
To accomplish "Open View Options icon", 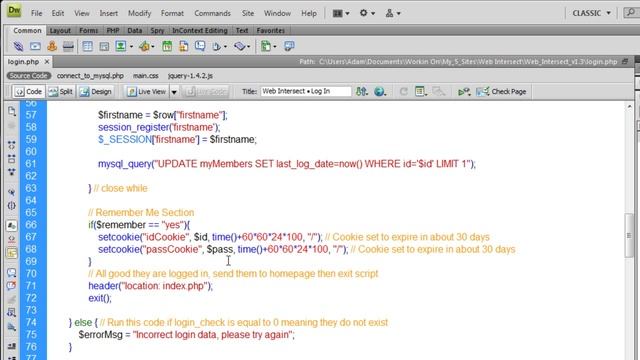I will (420, 91).
